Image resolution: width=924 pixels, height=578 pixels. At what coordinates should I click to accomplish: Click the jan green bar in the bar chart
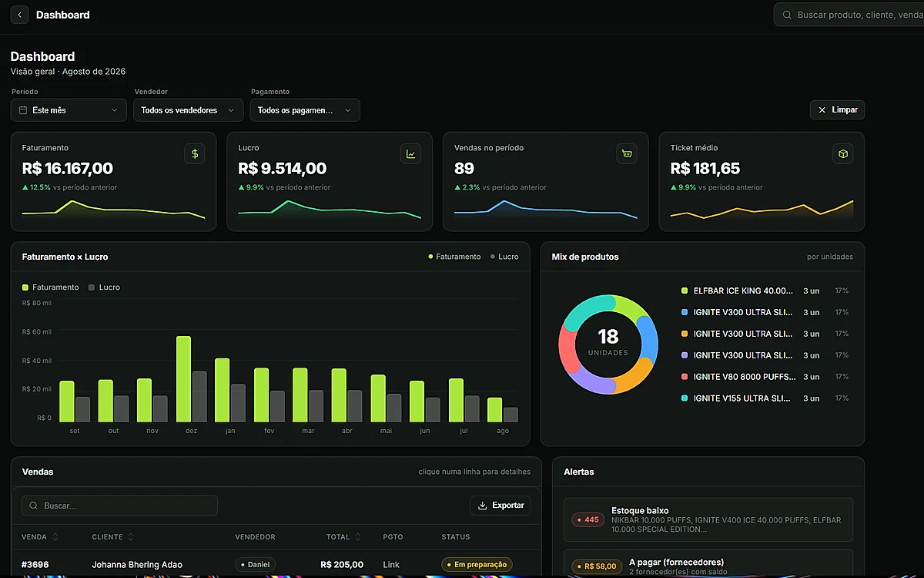click(223, 390)
